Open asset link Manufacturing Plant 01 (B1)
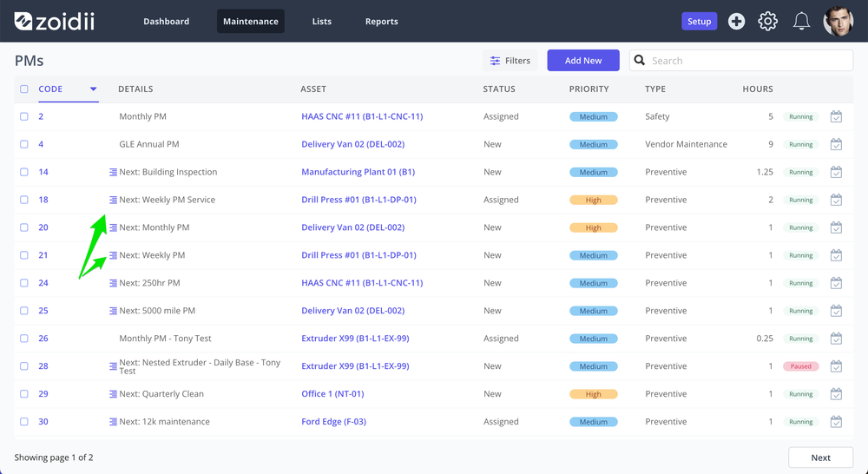This screenshot has width=868, height=474. pyautogui.click(x=358, y=172)
